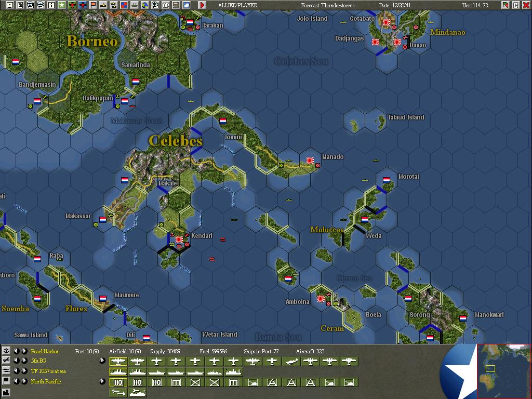This screenshot has width=532, height=399.
Task: Open the 'TF 1057 is at sea' link
Action: [x=48, y=371]
